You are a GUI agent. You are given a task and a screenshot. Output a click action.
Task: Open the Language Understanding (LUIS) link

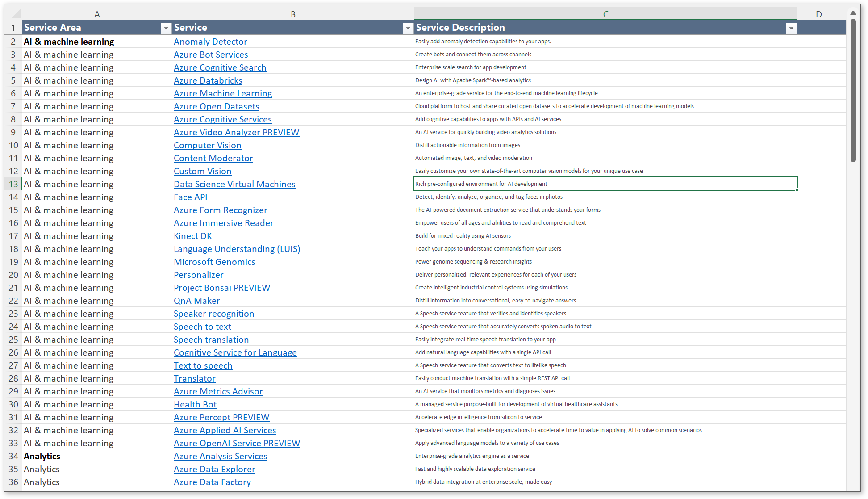tap(237, 249)
